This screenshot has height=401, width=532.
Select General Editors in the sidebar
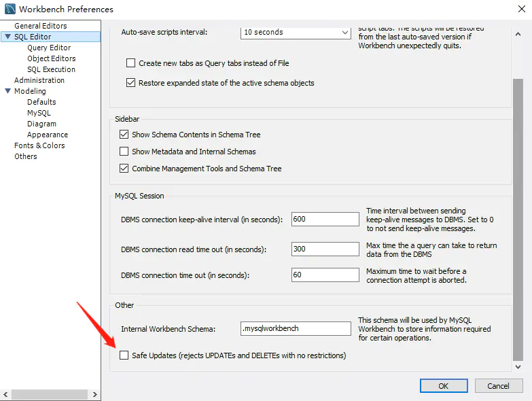point(40,26)
